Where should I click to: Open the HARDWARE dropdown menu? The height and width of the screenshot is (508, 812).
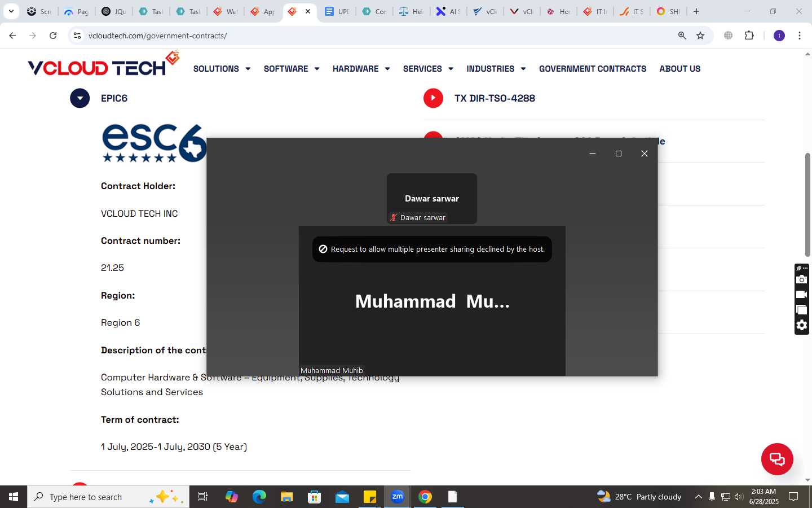tap(361, 69)
